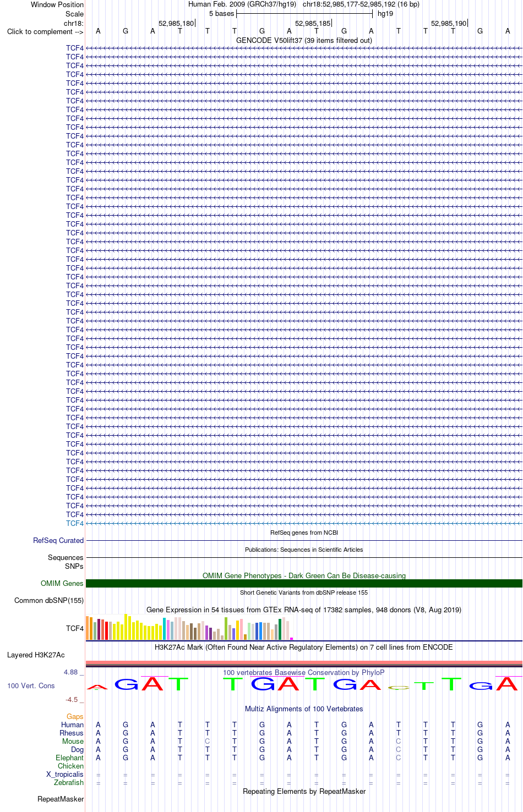
Task: Click the '5 bases' scale bar label
Action: tap(221, 14)
